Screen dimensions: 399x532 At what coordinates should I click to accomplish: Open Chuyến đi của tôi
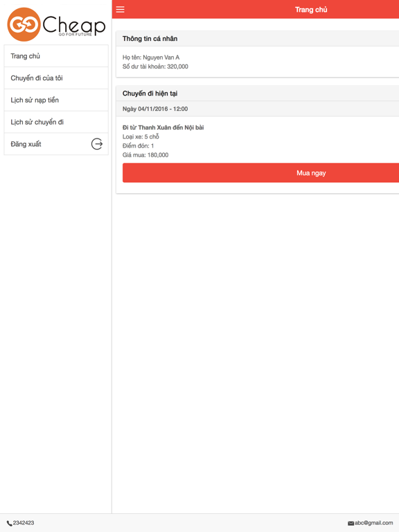56,78
